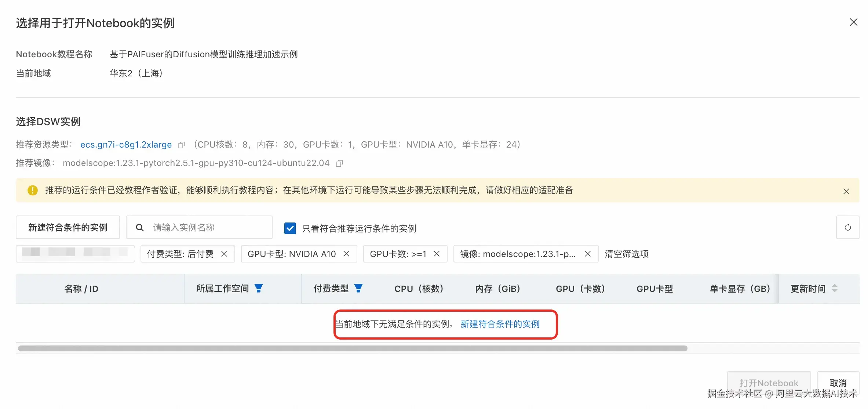868x409 pixels.
Task: Click 新建符合条件的实例 button
Action: (x=68, y=228)
